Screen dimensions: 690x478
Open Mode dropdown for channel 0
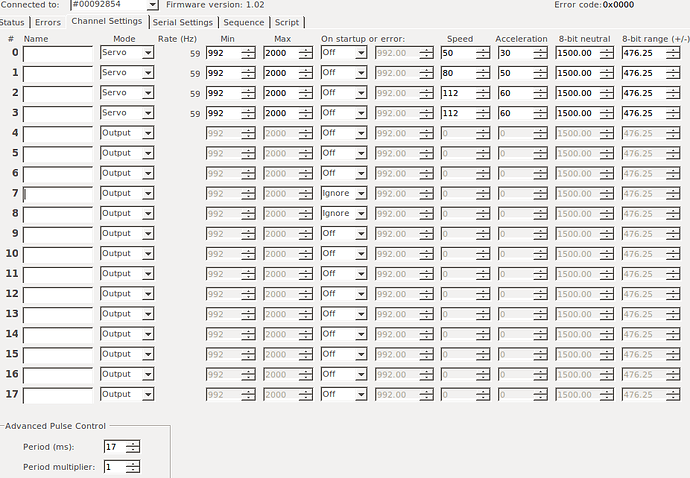coord(148,53)
